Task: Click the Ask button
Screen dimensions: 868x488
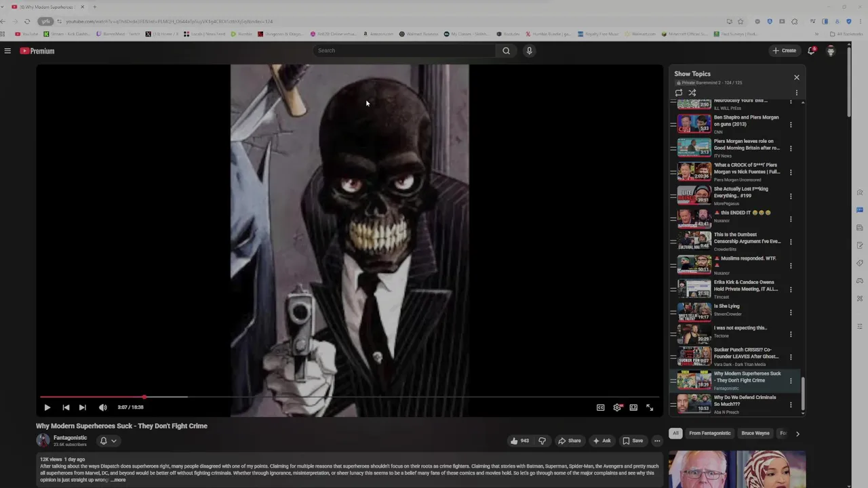Action: pyautogui.click(x=601, y=441)
